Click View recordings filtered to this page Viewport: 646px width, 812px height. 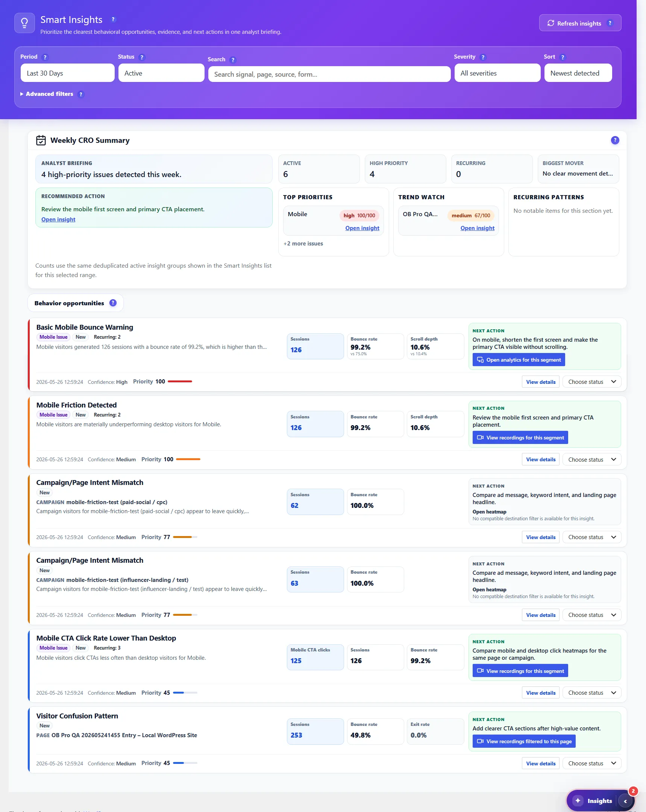pos(524,741)
